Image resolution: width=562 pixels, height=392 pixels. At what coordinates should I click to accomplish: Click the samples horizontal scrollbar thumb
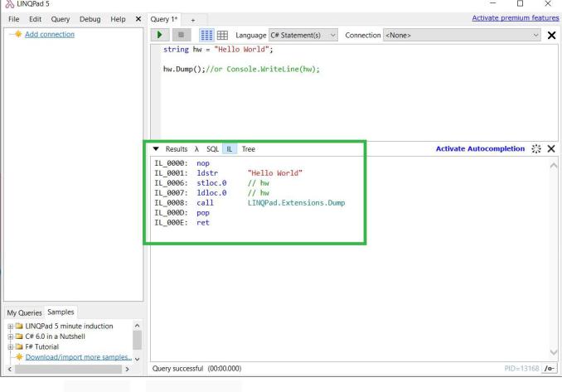pos(68,369)
